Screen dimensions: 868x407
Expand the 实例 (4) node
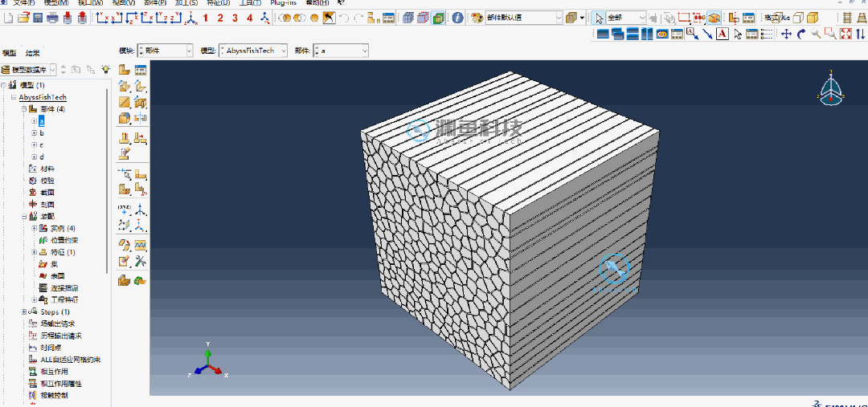tap(35, 228)
